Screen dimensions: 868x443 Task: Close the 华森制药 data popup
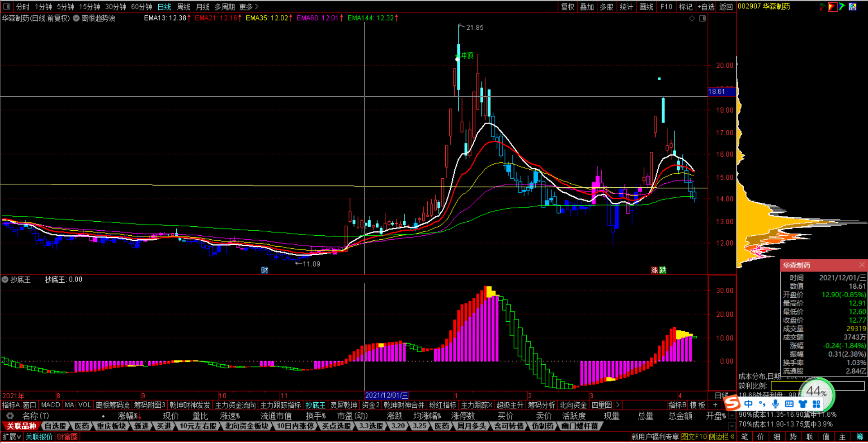click(x=862, y=265)
